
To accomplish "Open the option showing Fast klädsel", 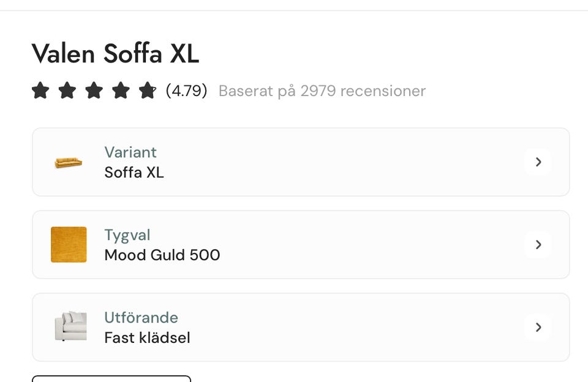I will (x=147, y=338).
